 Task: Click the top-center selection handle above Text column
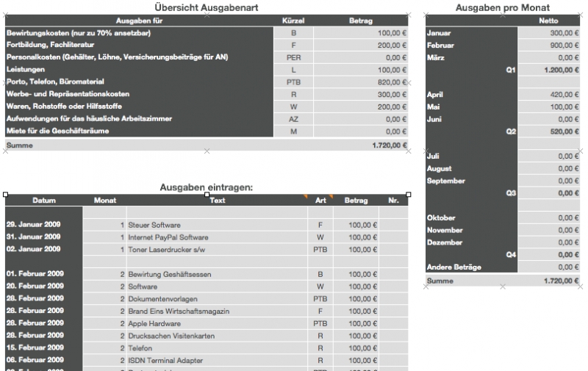coord(207,195)
